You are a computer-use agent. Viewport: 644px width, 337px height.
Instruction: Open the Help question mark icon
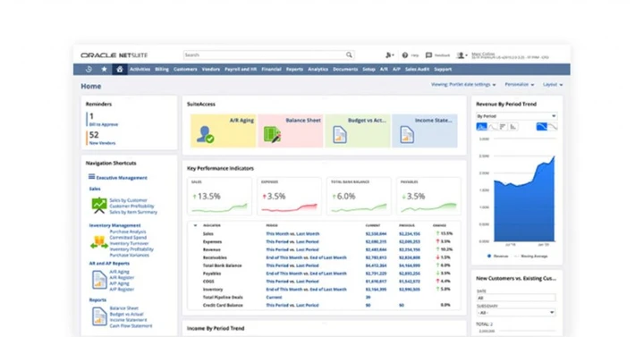pyautogui.click(x=405, y=55)
